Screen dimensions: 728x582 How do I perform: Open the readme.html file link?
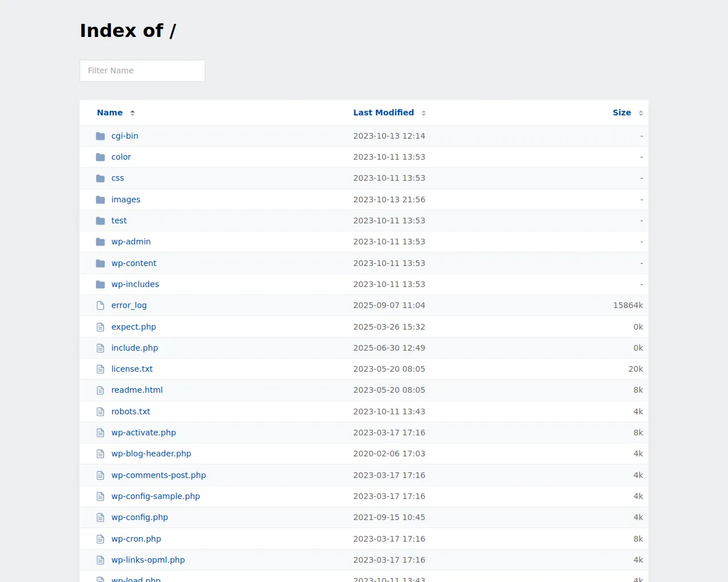pyautogui.click(x=137, y=390)
